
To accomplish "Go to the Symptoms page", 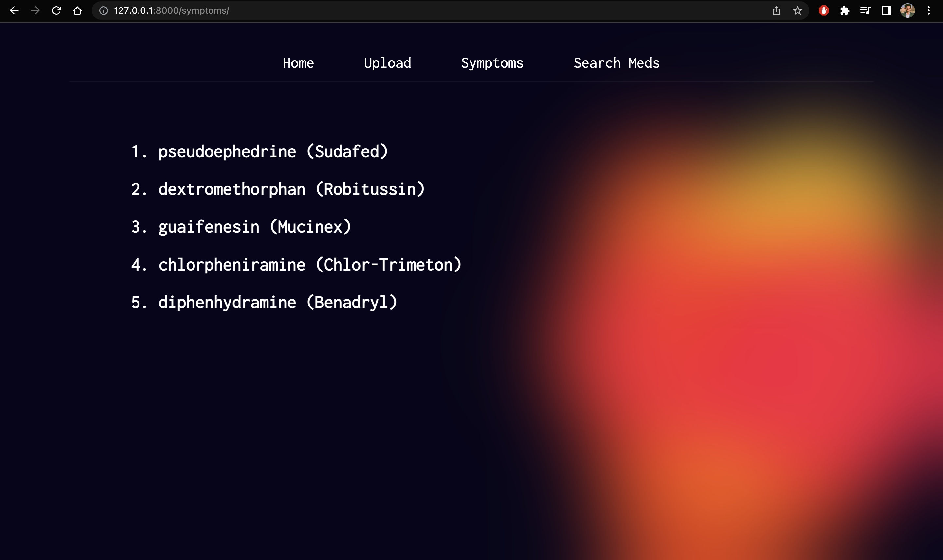I will [492, 63].
